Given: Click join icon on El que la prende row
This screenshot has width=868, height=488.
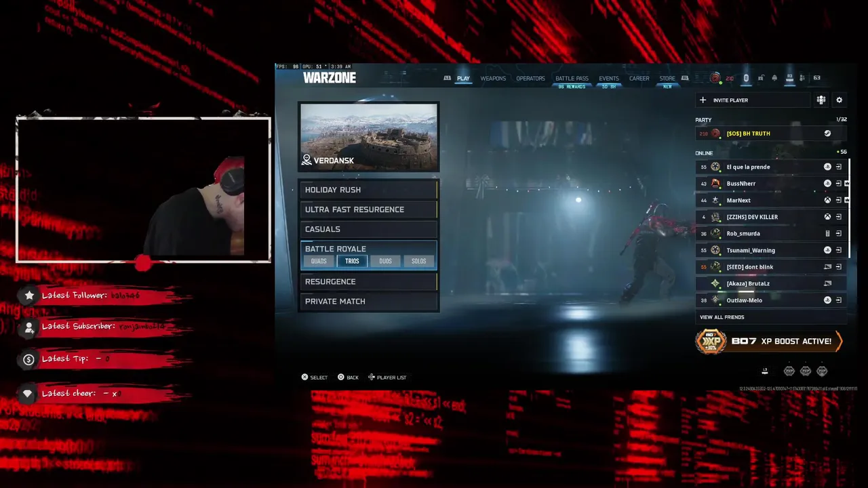Looking at the screenshot, I should (839, 167).
